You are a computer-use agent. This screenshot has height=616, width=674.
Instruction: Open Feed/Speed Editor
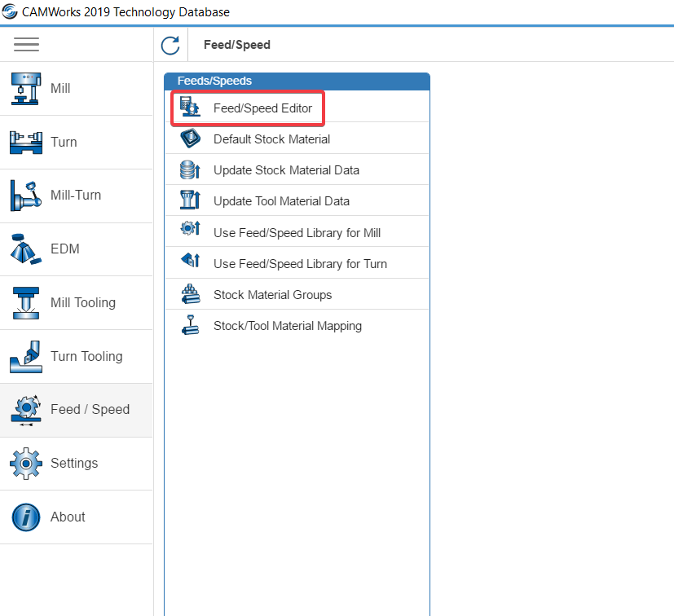click(x=297, y=107)
